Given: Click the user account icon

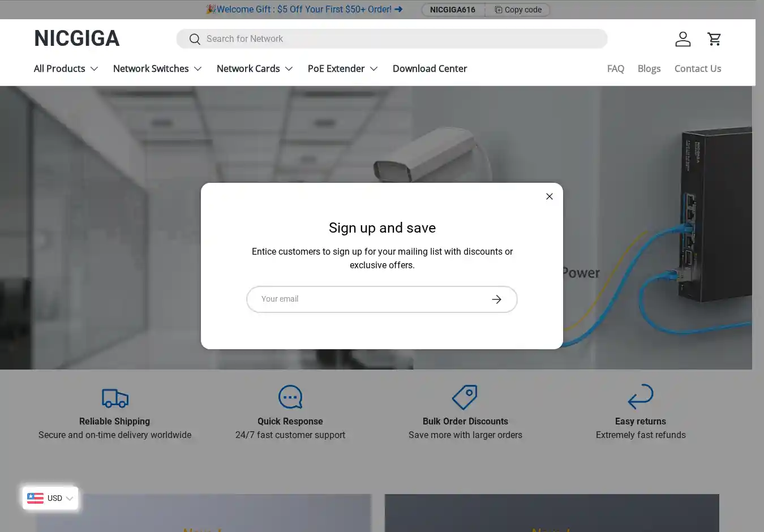Looking at the screenshot, I should tap(683, 39).
